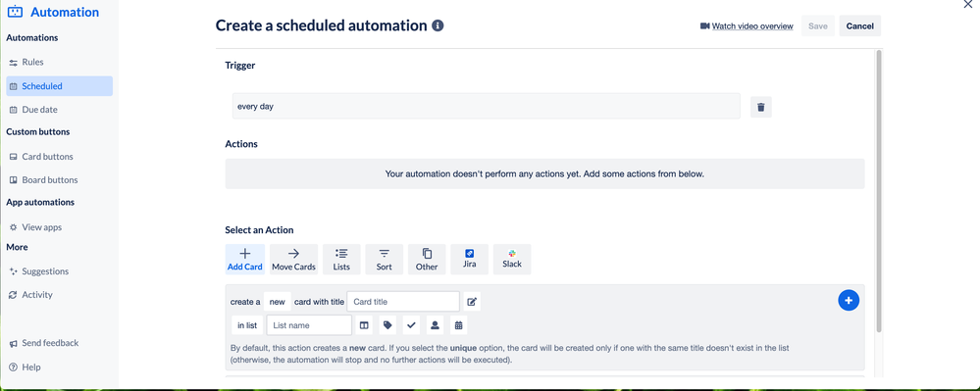
Task: Click the View apps gear icon
Action: click(13, 227)
